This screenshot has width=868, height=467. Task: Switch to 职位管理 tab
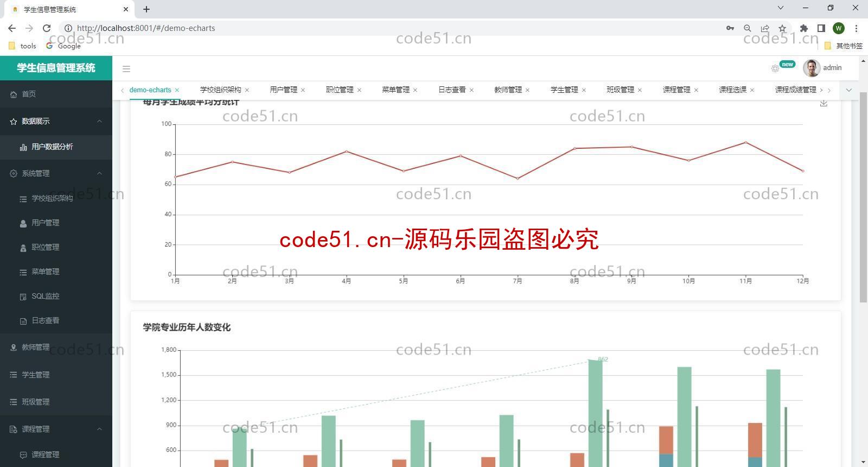click(340, 90)
